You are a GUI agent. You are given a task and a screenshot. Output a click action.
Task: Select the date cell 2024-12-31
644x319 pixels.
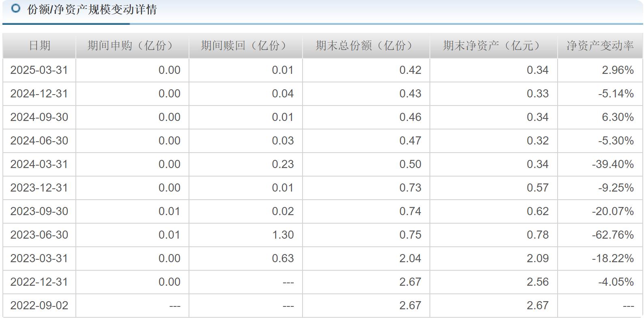39,94
